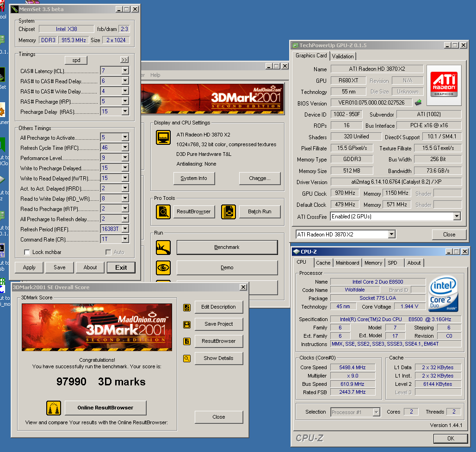The height and width of the screenshot is (452, 476).
Task: Switch to the Cache tab in CPU-Z
Action: tap(323, 263)
